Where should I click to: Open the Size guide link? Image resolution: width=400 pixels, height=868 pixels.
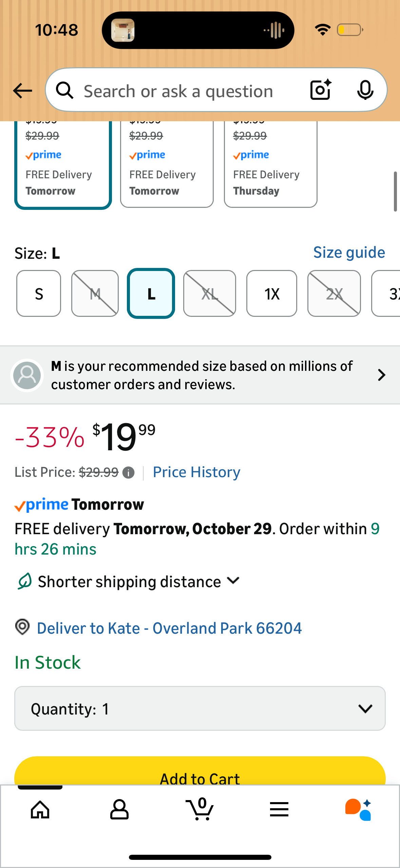pyautogui.click(x=349, y=253)
